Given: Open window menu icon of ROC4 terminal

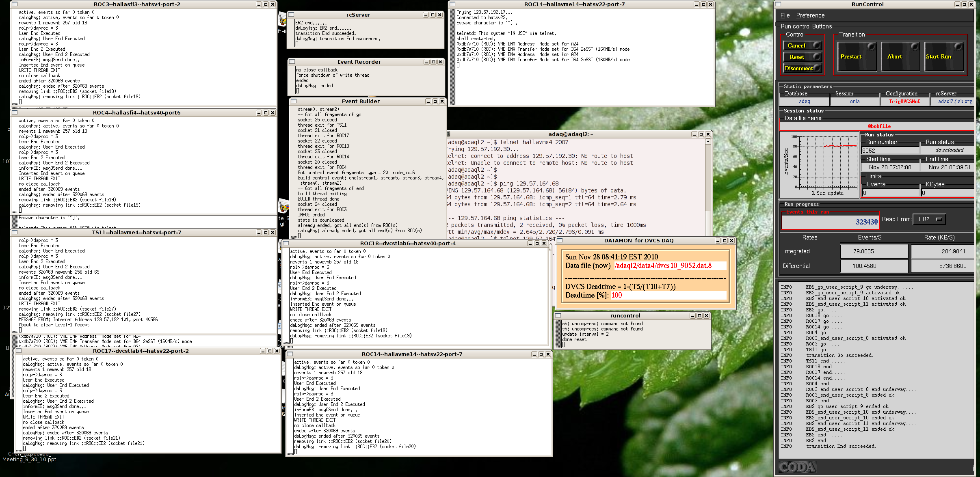Looking at the screenshot, I should coord(14,112).
